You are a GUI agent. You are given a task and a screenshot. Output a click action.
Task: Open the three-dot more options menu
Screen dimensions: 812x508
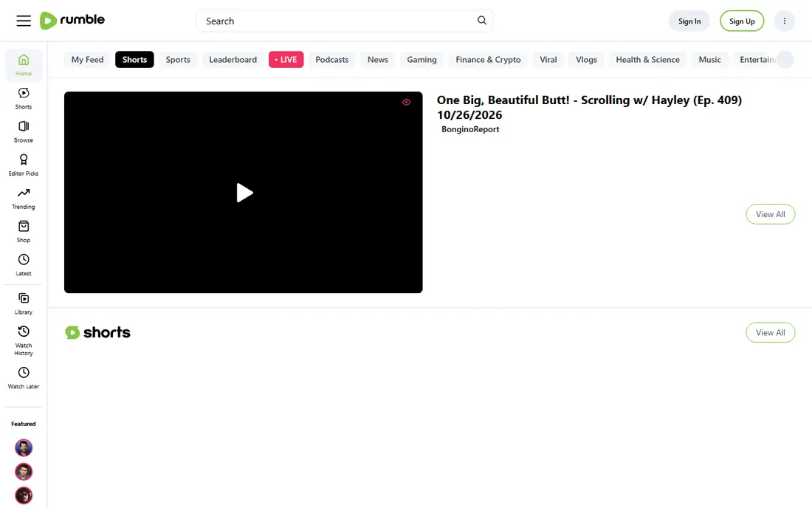(x=784, y=21)
